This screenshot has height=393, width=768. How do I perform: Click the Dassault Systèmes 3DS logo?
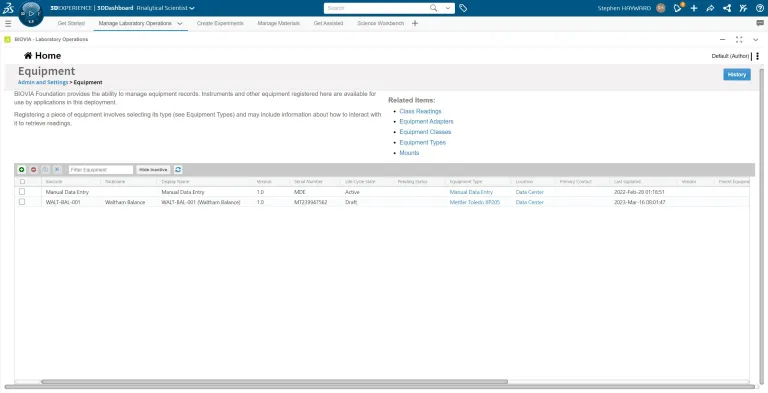[8, 8]
